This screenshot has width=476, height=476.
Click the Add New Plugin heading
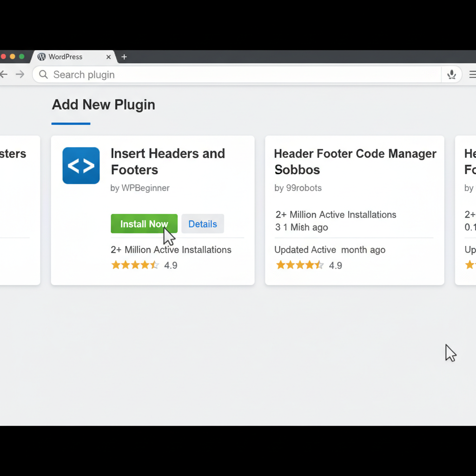(x=103, y=105)
